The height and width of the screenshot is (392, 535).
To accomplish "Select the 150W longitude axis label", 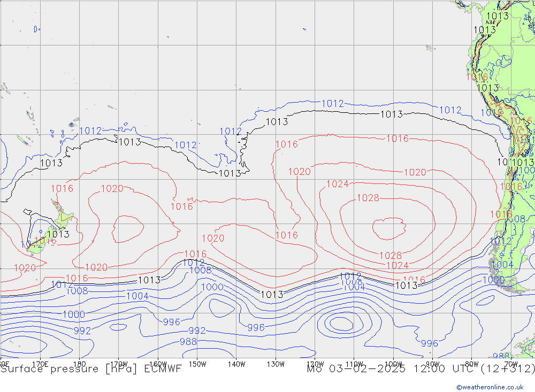I will tap(197, 364).
